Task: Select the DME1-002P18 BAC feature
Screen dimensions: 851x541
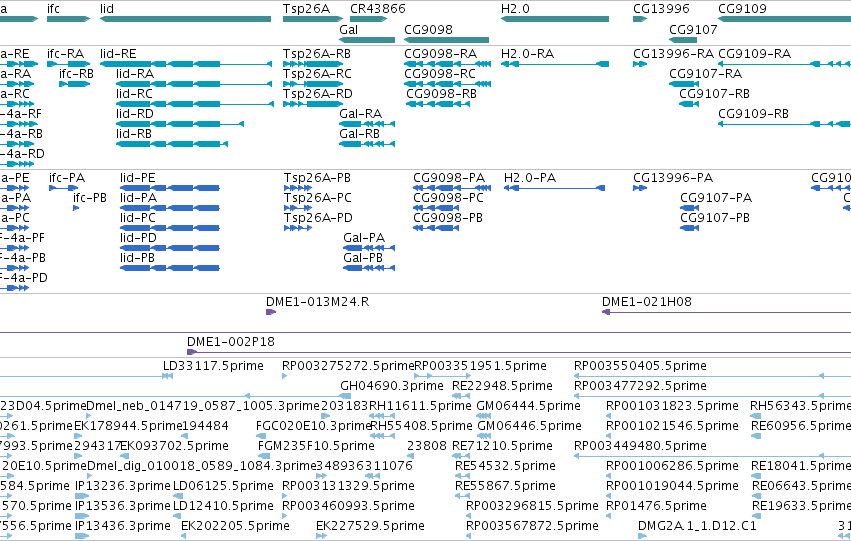Action: point(519,352)
